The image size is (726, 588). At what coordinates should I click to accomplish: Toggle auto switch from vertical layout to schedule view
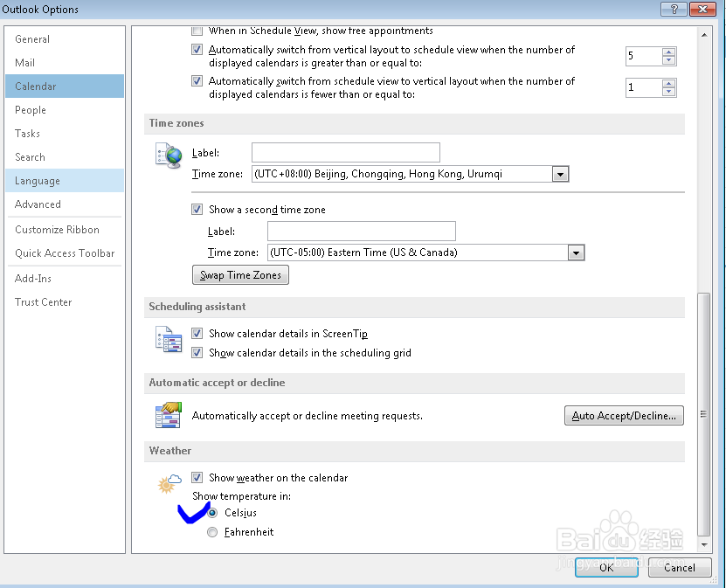pos(197,50)
